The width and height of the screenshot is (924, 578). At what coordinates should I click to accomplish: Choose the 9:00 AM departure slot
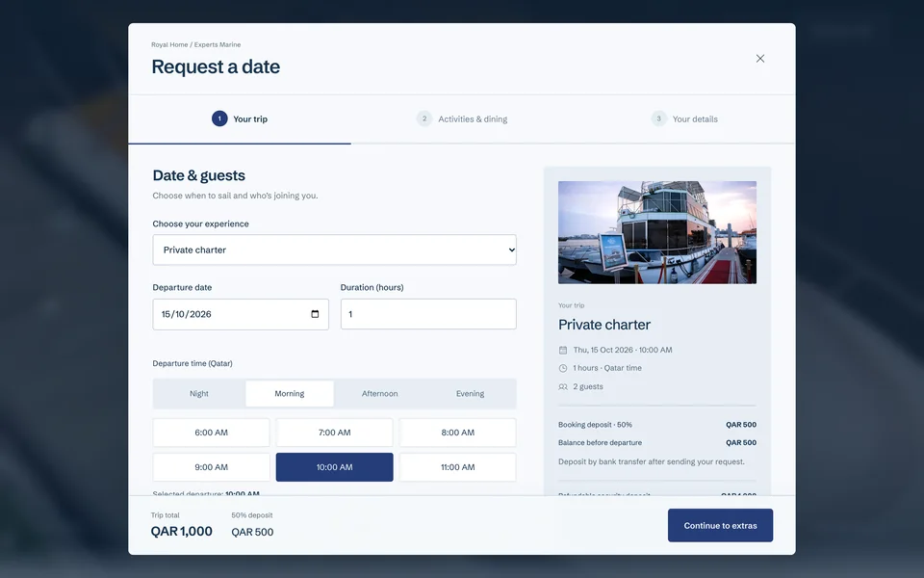[211, 467]
